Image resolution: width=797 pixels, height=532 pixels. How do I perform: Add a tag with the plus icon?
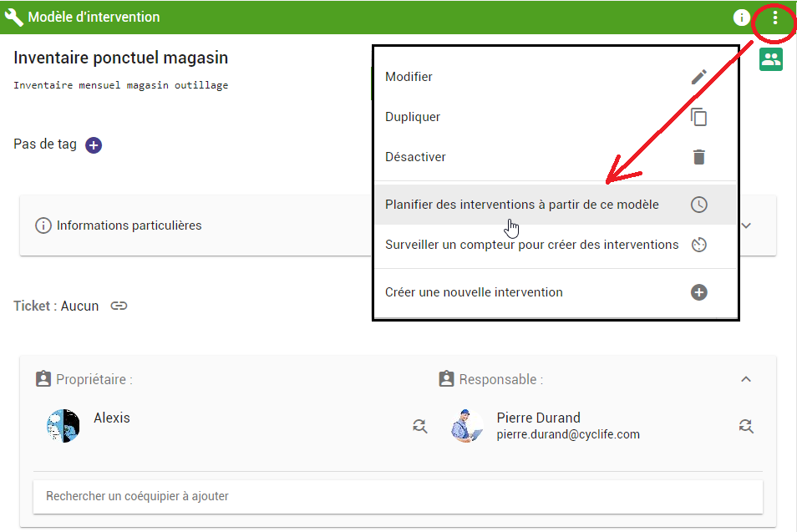(x=94, y=145)
